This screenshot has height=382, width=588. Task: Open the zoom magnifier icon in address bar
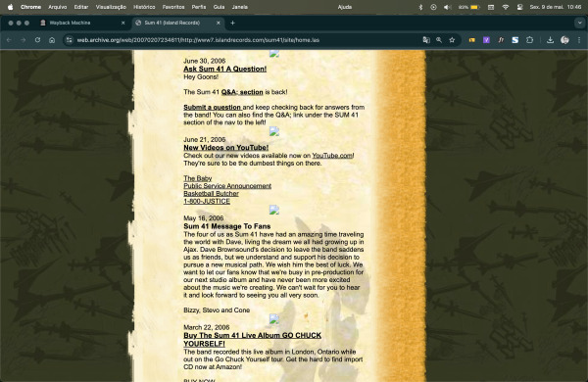439,40
